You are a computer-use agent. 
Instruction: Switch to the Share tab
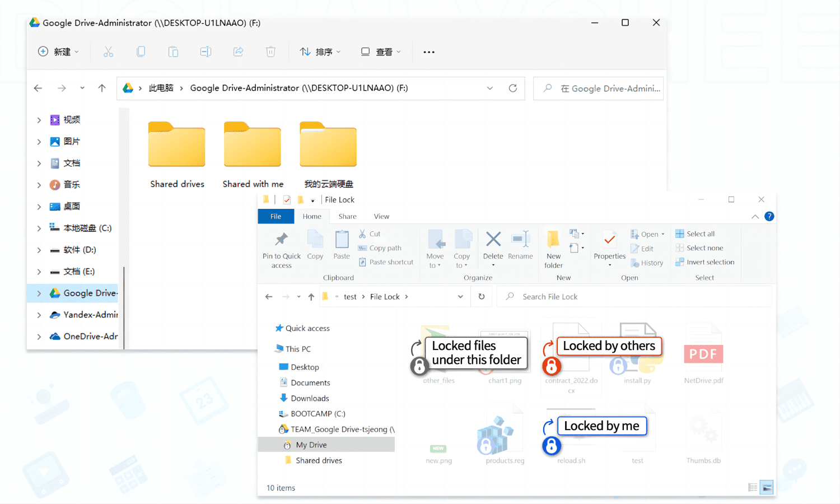pos(347,216)
